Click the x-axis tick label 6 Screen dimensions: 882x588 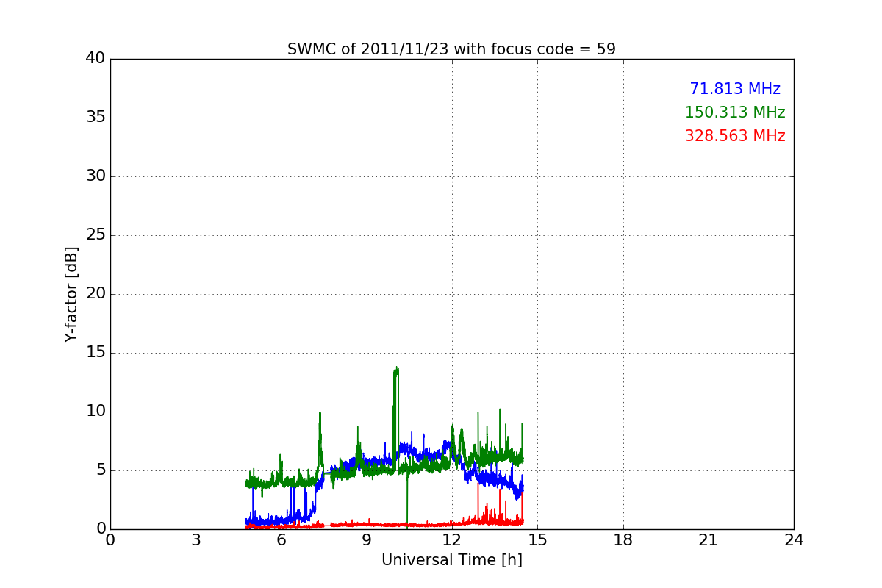pos(282,540)
